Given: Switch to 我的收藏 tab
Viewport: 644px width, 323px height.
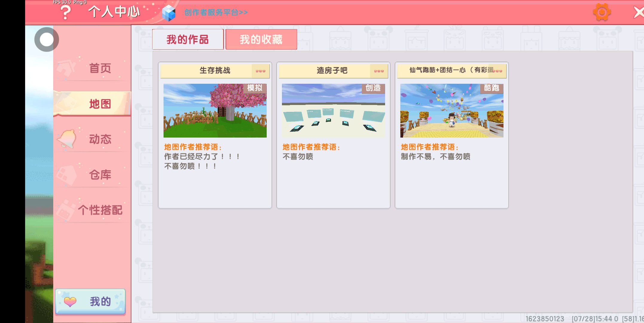Looking at the screenshot, I should [x=261, y=39].
